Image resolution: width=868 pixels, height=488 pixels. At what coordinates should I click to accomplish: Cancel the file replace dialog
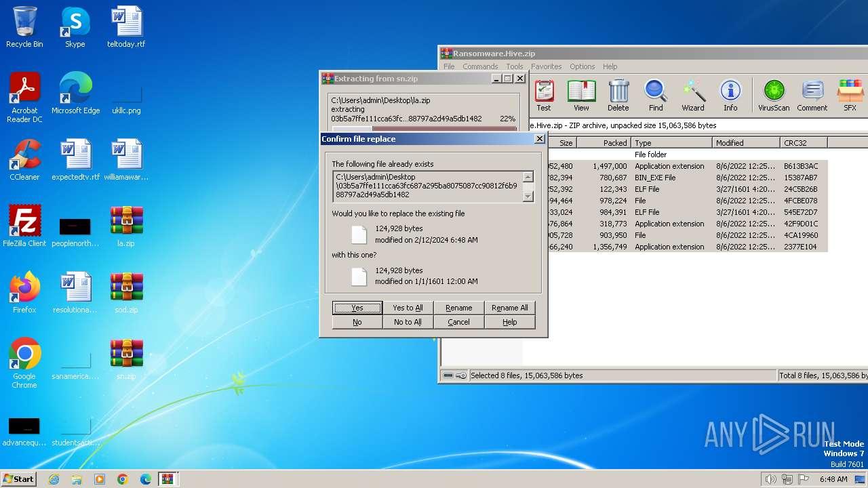click(458, 322)
